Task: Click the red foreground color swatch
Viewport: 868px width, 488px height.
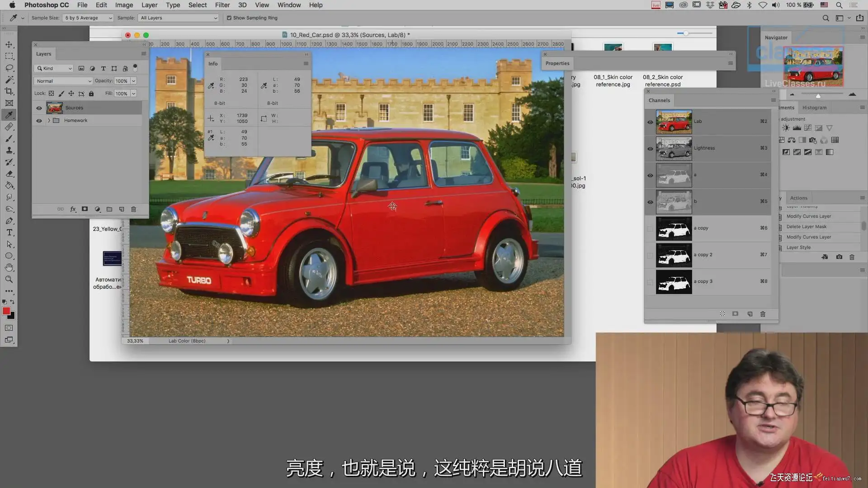Action: [6, 311]
